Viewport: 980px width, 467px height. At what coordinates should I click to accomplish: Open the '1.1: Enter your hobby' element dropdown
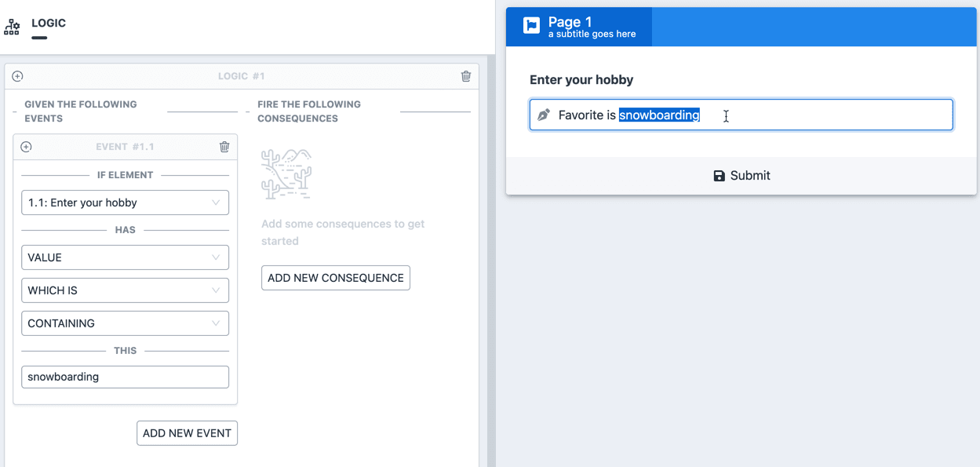pos(125,202)
